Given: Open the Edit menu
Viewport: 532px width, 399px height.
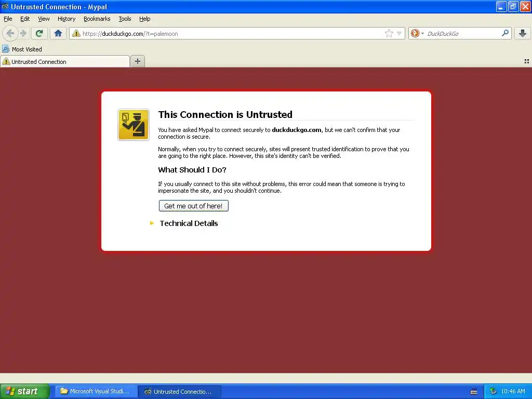Looking at the screenshot, I should (25, 19).
